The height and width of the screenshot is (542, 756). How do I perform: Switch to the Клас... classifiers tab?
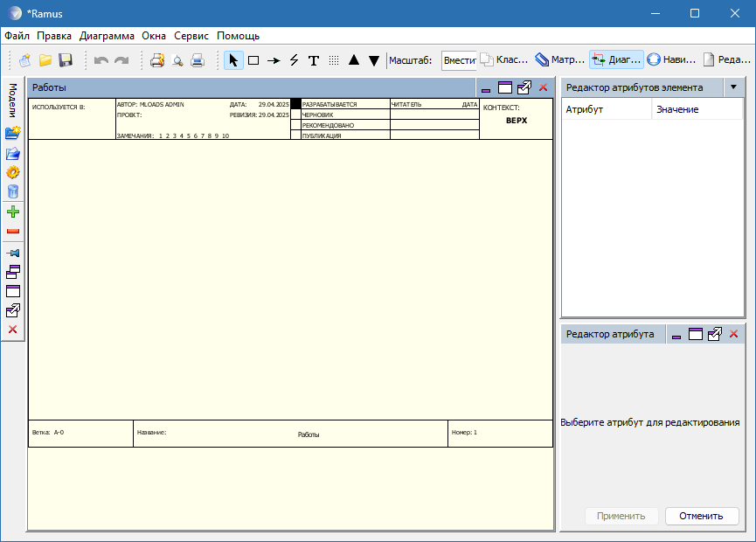click(504, 59)
